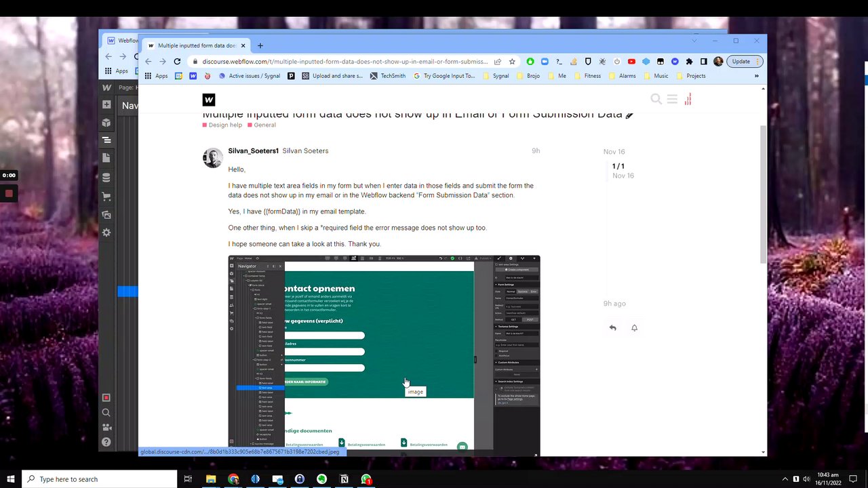Screen dimensions: 868x488
Task: Open the Webflow Assets images icon
Action: click(106, 214)
